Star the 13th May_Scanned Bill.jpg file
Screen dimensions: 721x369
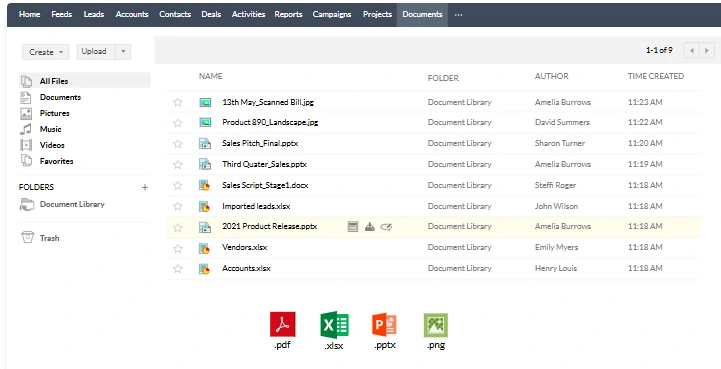(178, 102)
